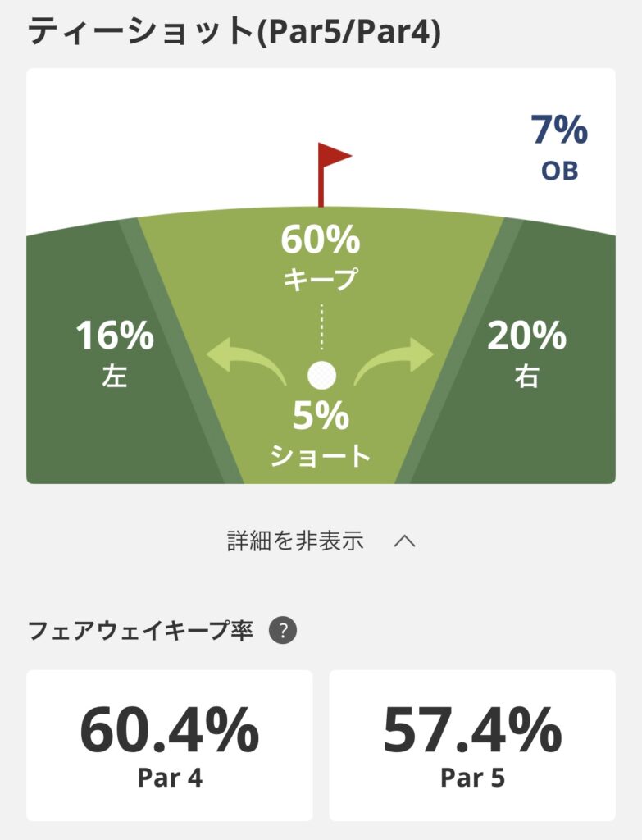Image resolution: width=642 pixels, height=840 pixels.
Task: Click the ティーショット(Par5/Par4) heading
Action: 234,31
